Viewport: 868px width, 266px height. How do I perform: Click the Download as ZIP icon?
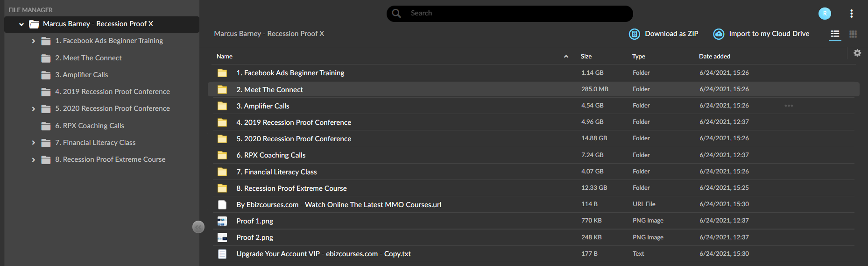634,34
